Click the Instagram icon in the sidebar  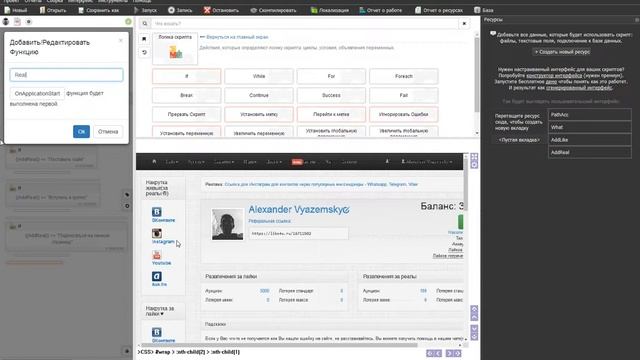coord(157,233)
